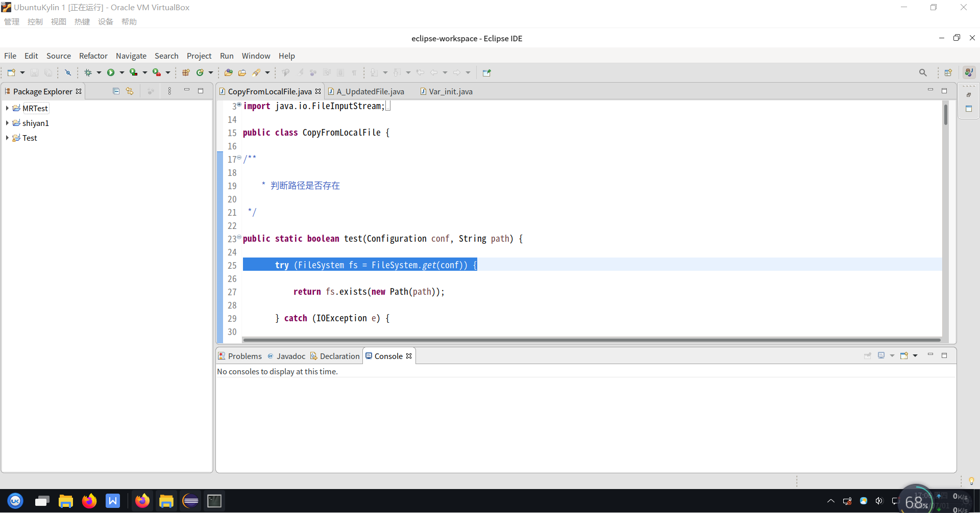980x513 pixels.
Task: Open the New wizard dropdown arrow
Action: click(22, 72)
